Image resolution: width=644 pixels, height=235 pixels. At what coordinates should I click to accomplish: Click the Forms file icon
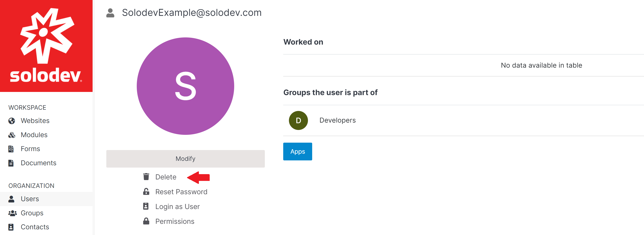click(x=11, y=149)
